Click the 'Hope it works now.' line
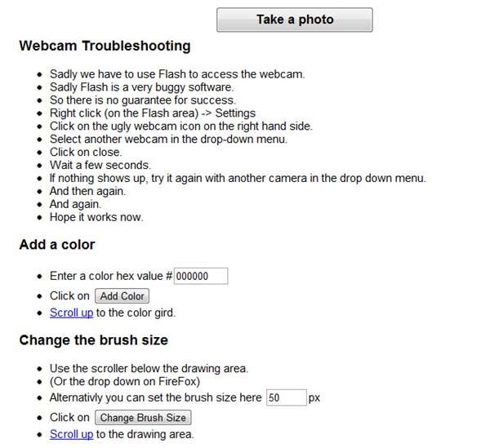This screenshot has width=490, height=448. click(x=96, y=217)
